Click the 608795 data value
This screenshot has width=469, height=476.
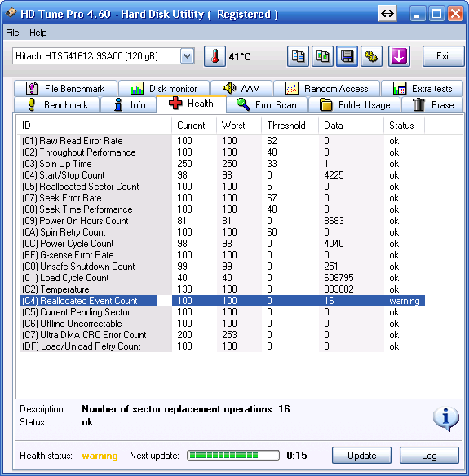[338, 278]
